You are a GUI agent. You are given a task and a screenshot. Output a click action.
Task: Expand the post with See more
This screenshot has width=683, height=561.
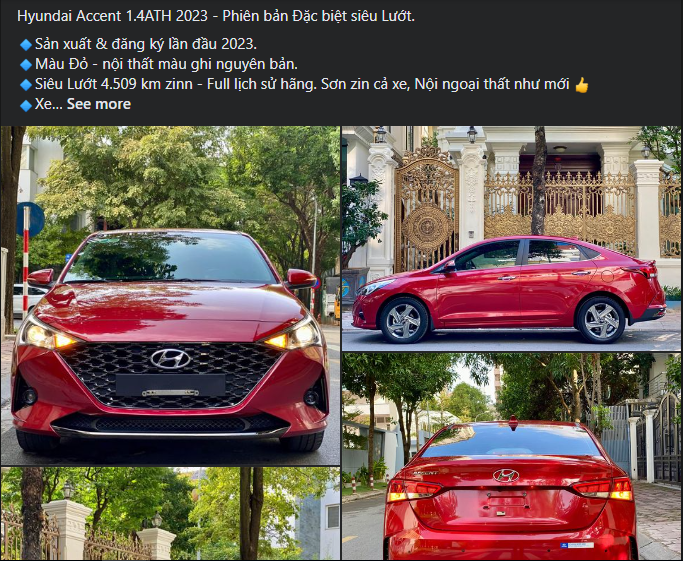(x=98, y=104)
